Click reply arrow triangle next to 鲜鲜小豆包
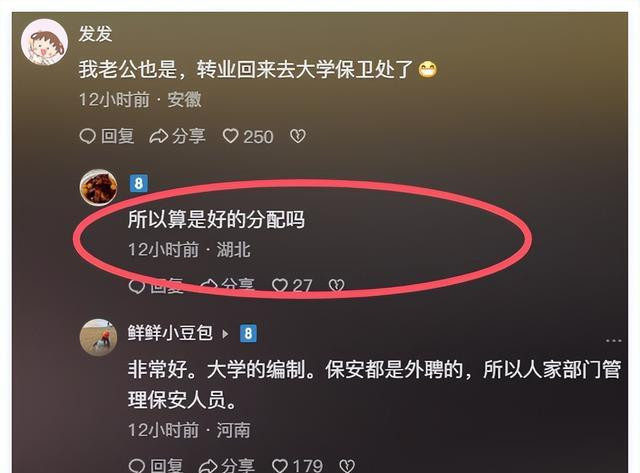 225,334
